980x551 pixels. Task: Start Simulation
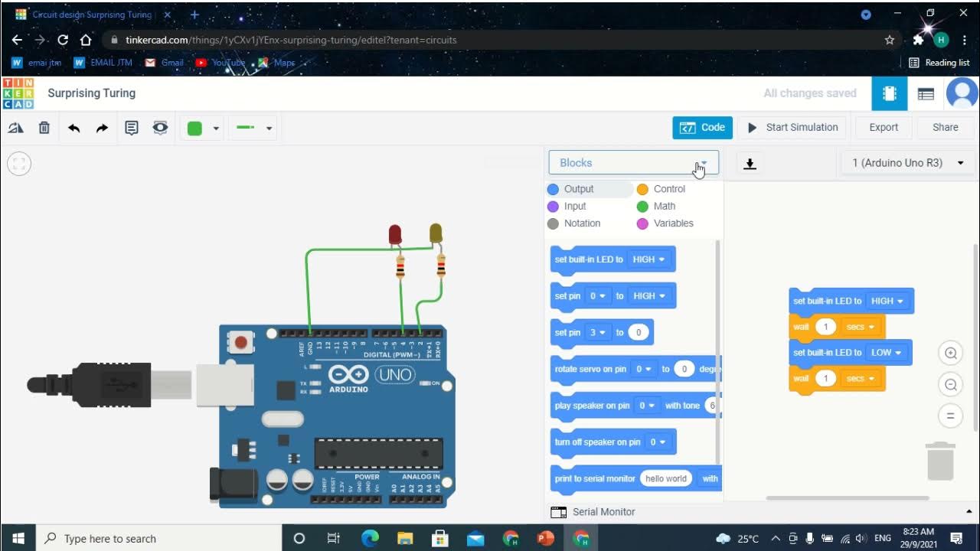click(792, 128)
